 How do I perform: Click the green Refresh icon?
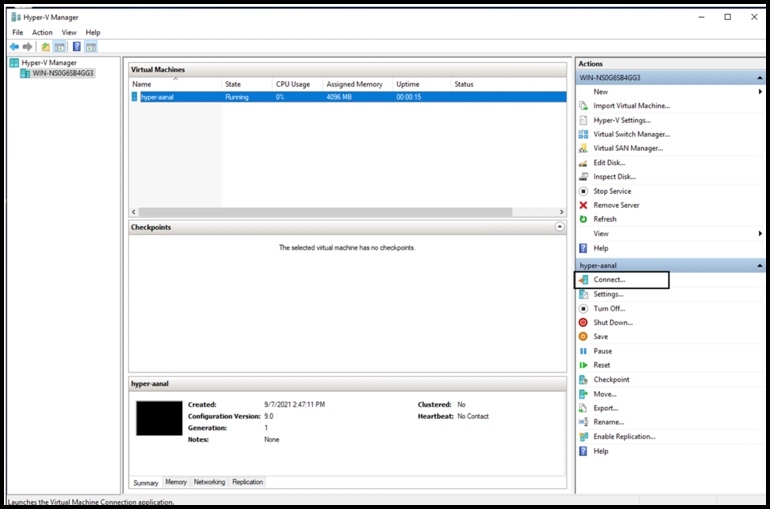click(x=583, y=219)
